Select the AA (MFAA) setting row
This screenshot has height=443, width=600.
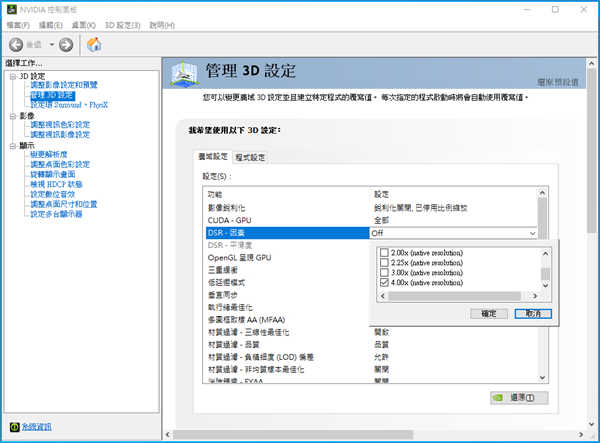pyautogui.click(x=287, y=320)
